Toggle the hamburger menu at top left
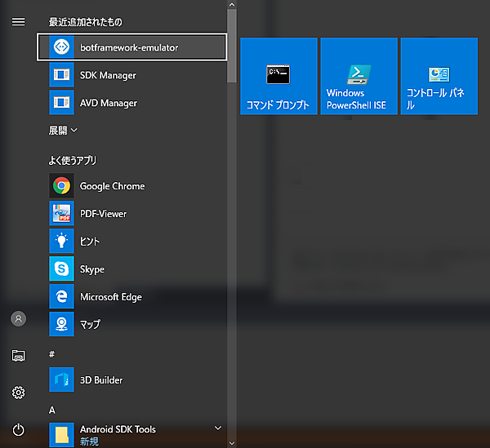 18,22
